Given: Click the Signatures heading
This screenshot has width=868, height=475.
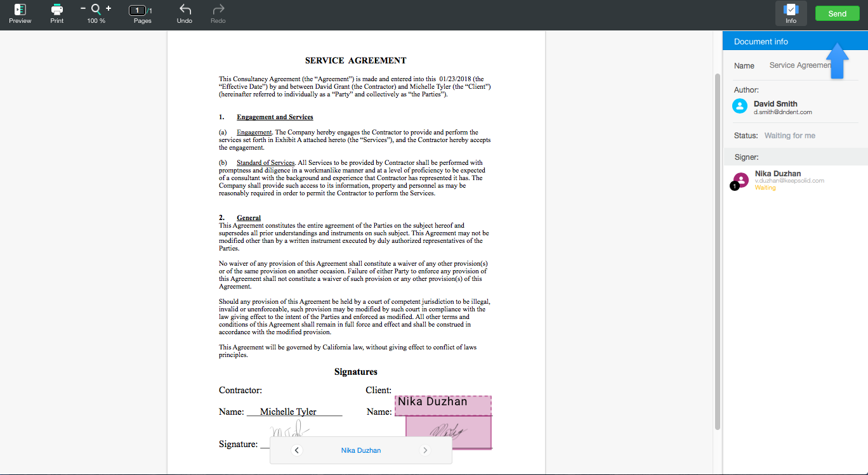Looking at the screenshot, I should click(x=356, y=372).
